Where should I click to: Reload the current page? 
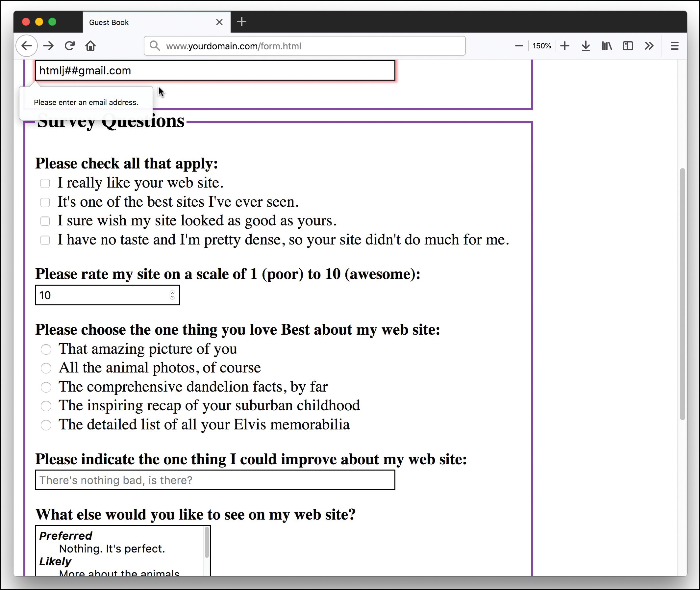point(70,46)
